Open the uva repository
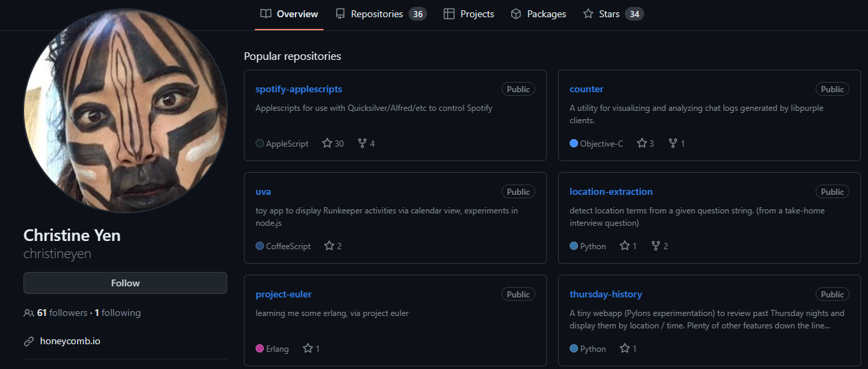 tap(263, 191)
